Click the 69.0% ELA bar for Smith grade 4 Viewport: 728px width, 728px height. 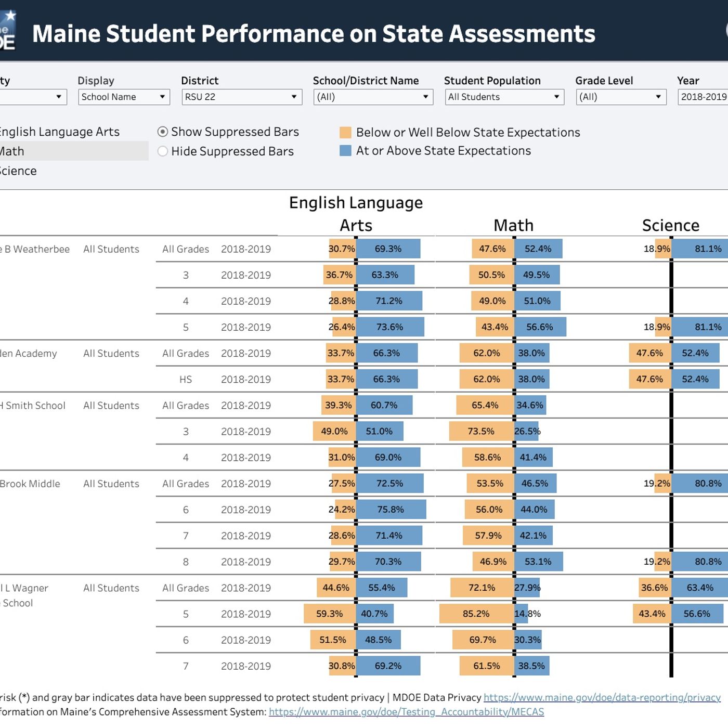pos(388,457)
